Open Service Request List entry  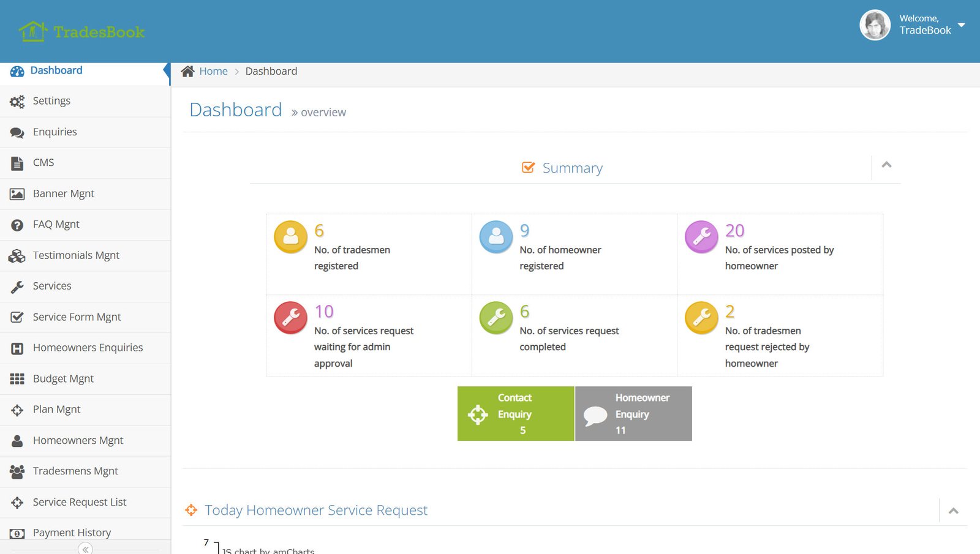pos(85,503)
